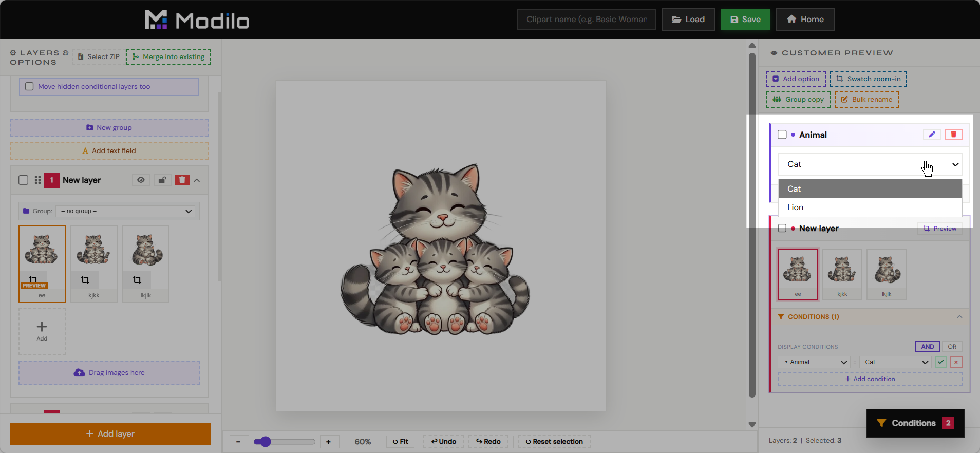Go to Home

pos(805,20)
